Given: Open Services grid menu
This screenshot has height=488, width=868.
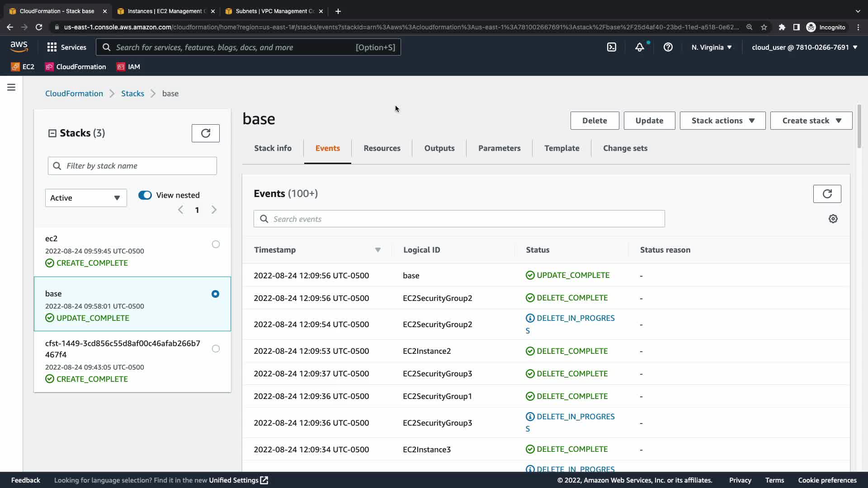Looking at the screenshot, I should click(66, 47).
